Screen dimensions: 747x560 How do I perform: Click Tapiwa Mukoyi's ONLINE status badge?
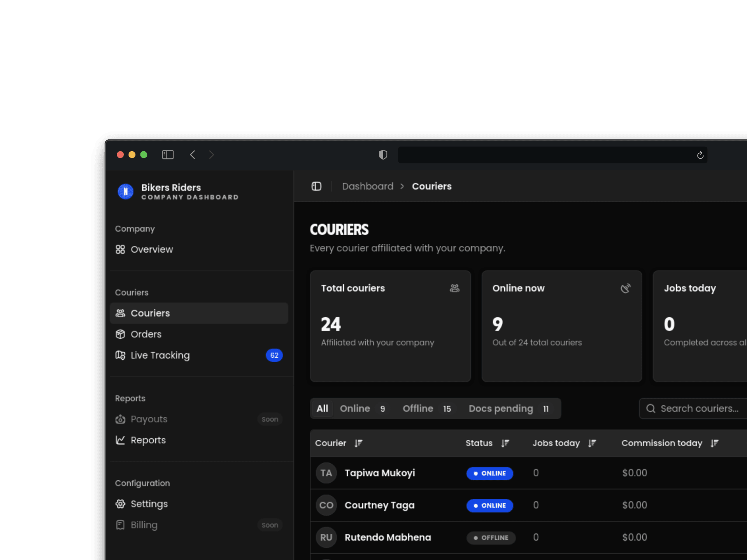tap(490, 473)
